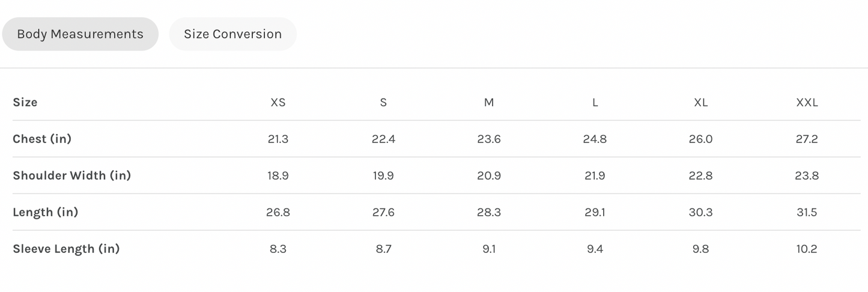This screenshot has width=868, height=292.
Task: Select the Body Measurements tab
Action: (x=80, y=34)
